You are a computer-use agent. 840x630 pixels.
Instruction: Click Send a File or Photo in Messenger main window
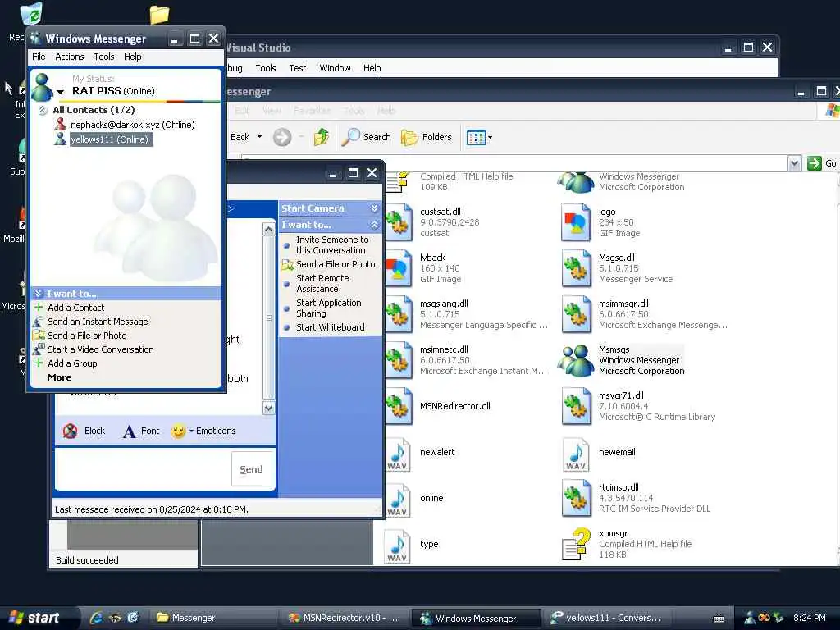pyautogui.click(x=87, y=336)
